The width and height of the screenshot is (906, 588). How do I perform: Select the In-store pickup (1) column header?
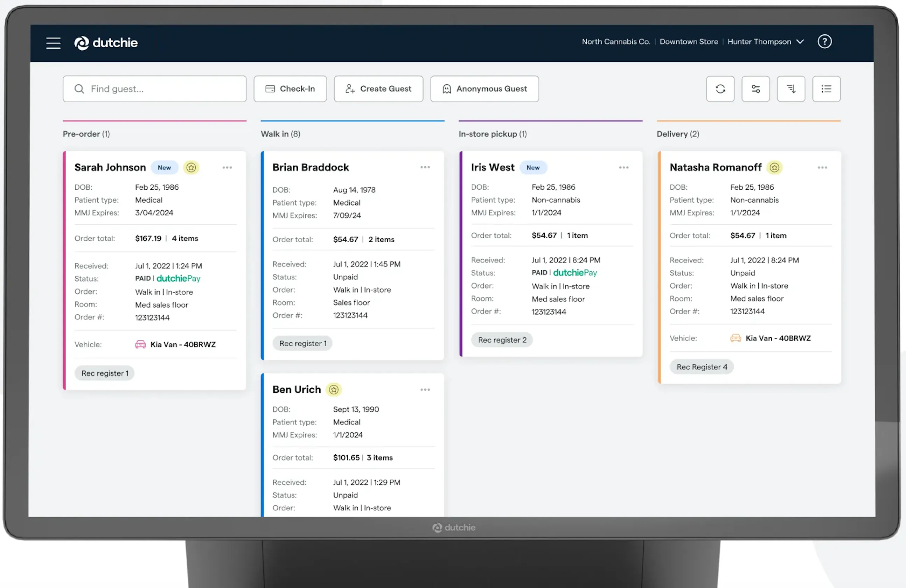(493, 134)
